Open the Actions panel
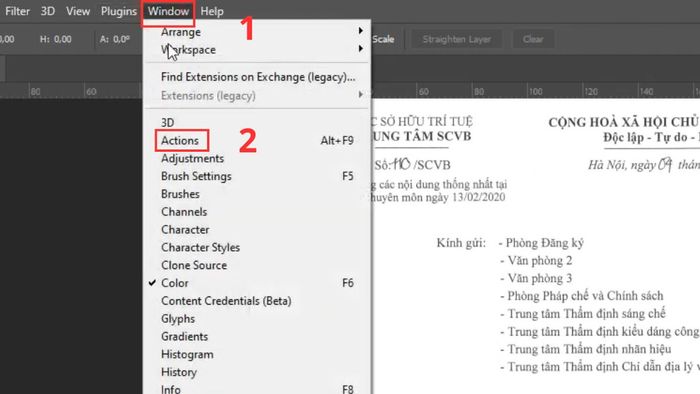Image resolution: width=700 pixels, height=394 pixels. pos(257,141)
